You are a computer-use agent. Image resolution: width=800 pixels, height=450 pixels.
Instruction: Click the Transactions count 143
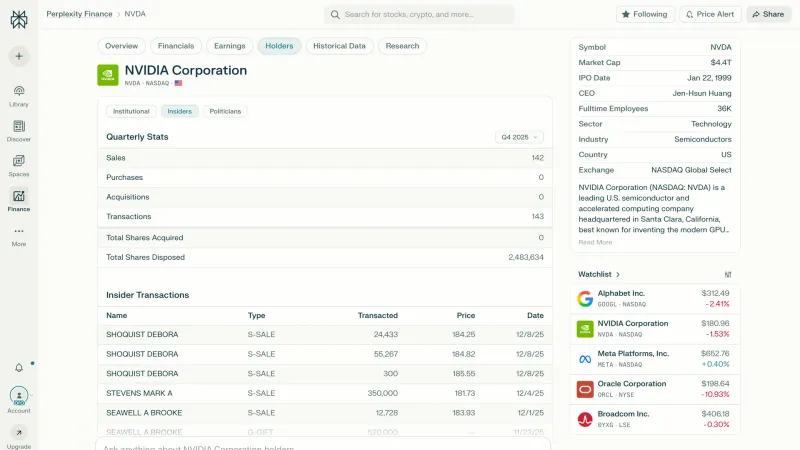pyautogui.click(x=537, y=216)
